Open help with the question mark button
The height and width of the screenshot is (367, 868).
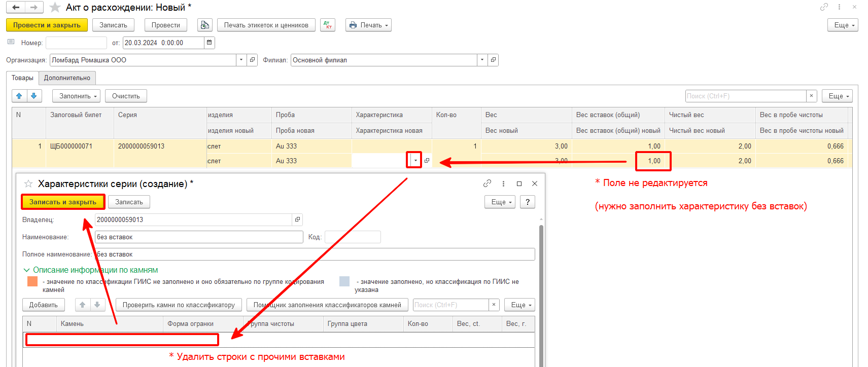point(528,202)
